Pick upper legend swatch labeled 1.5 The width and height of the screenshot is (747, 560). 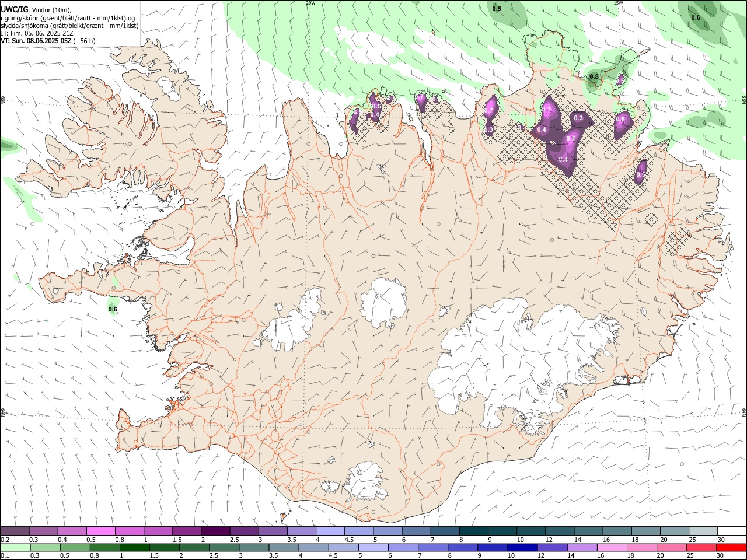187,531
